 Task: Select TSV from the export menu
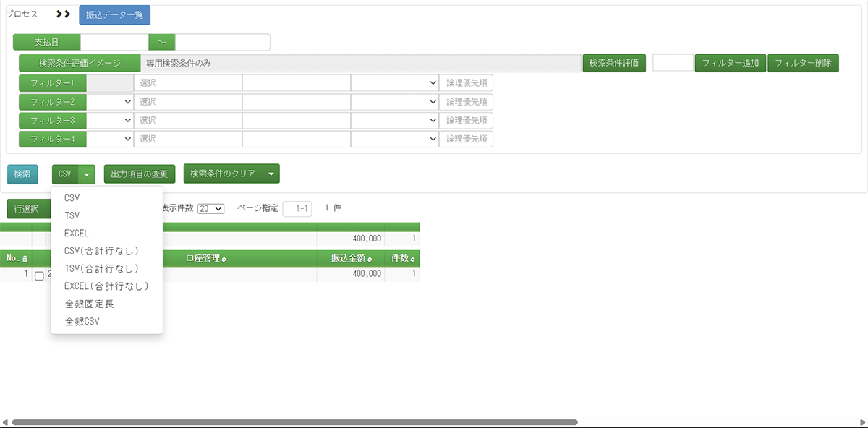pyautogui.click(x=107, y=215)
